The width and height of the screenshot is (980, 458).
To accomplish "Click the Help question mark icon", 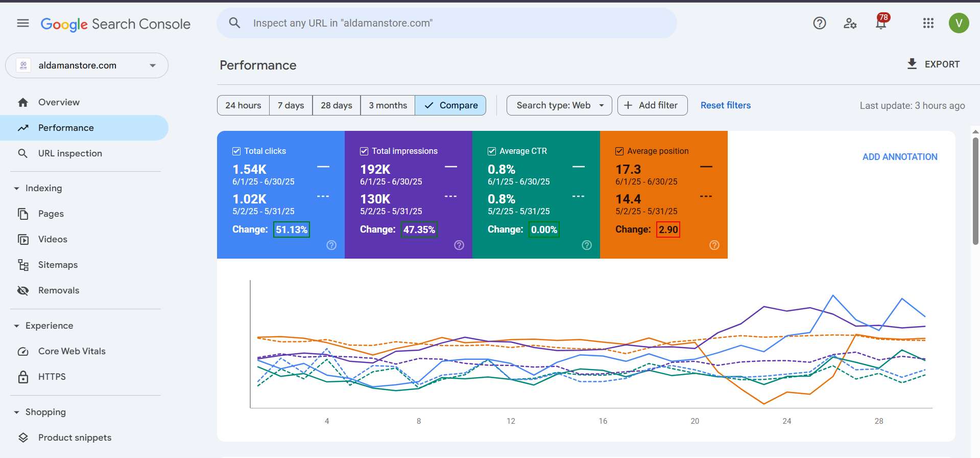I will pos(820,23).
